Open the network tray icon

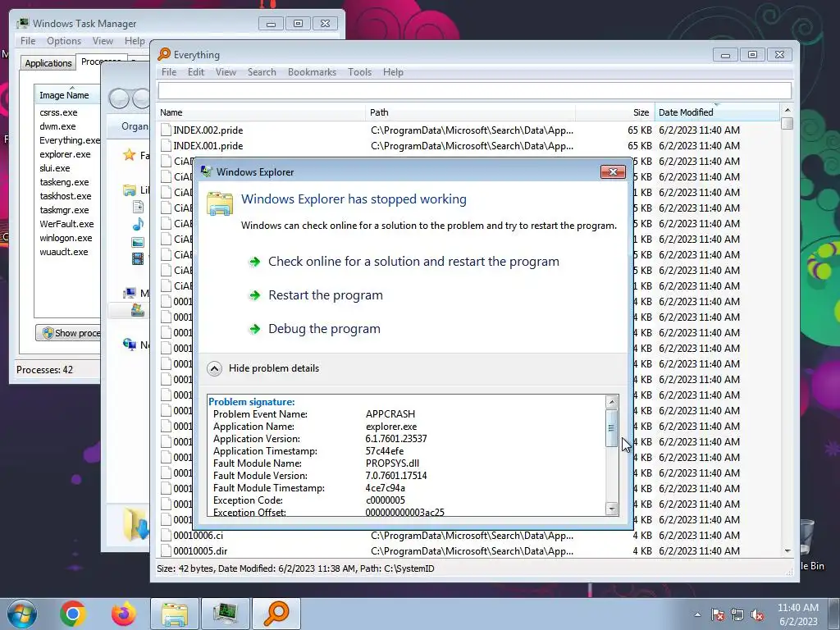click(x=737, y=614)
